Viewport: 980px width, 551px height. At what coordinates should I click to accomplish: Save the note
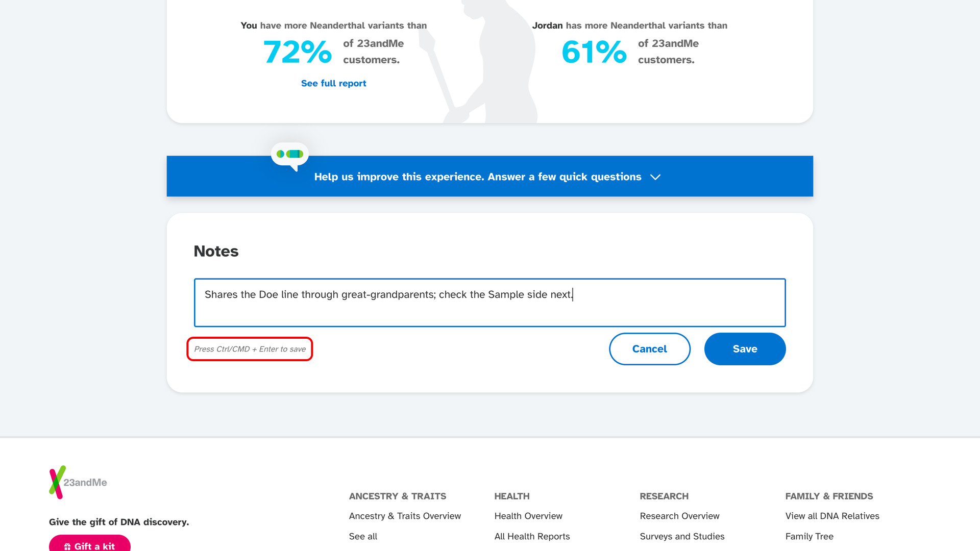pyautogui.click(x=745, y=349)
